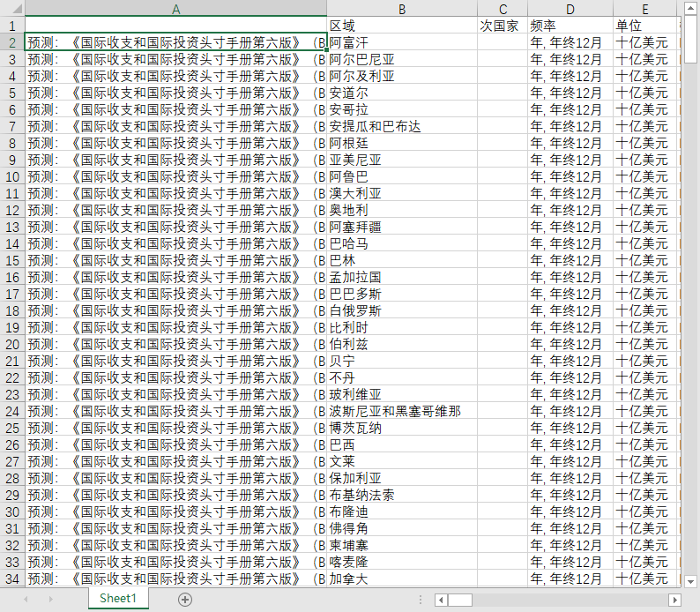Select the cell 文莱
This screenshot has width=700, height=612.
[x=402, y=461]
